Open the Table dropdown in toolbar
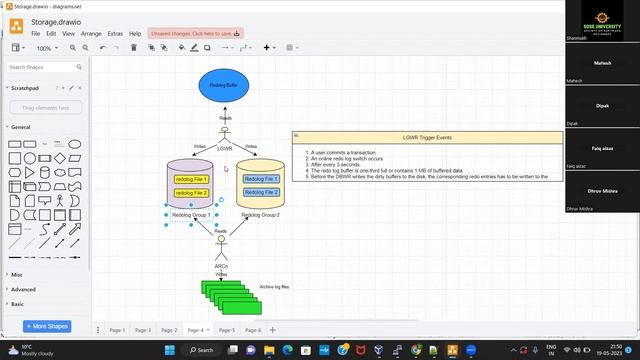640x360 pixels. 292,48
